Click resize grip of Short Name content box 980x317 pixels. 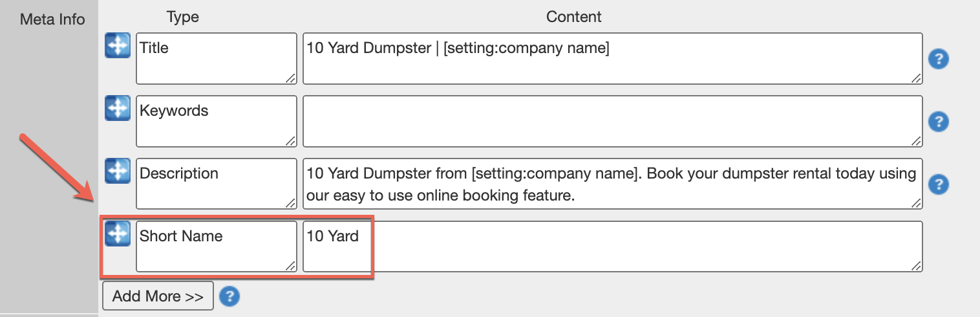(917, 266)
